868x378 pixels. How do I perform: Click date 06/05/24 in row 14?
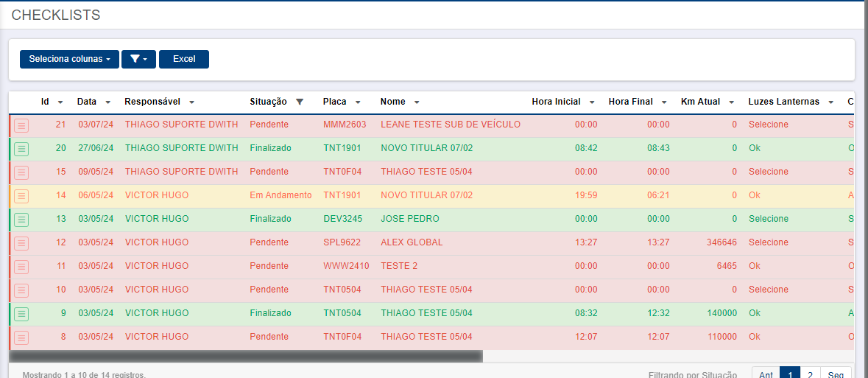[x=96, y=195]
